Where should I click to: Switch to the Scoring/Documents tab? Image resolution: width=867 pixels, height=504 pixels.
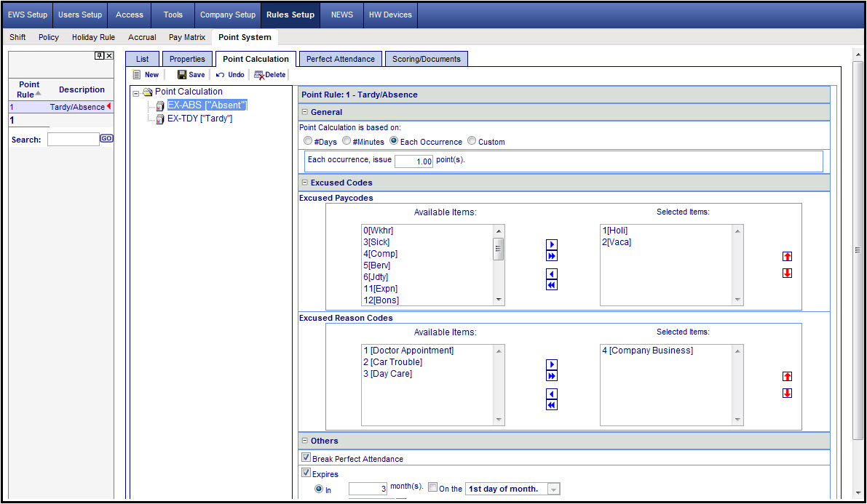coord(427,59)
